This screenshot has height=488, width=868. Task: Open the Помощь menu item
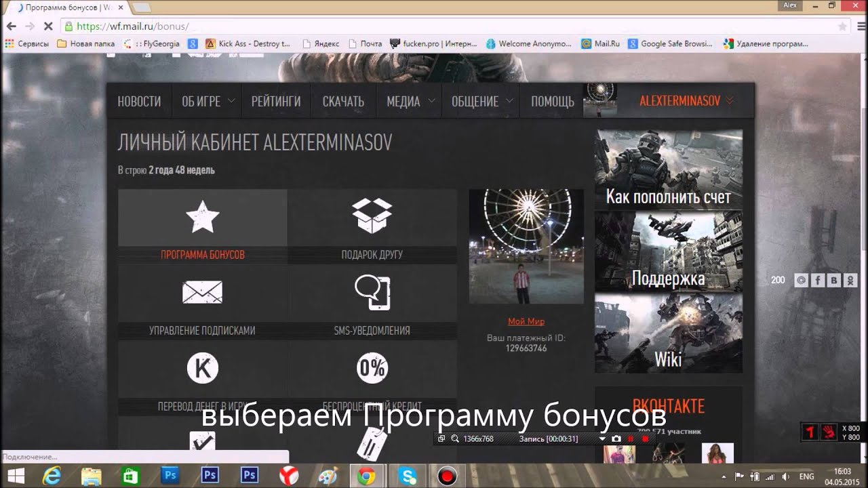point(552,102)
